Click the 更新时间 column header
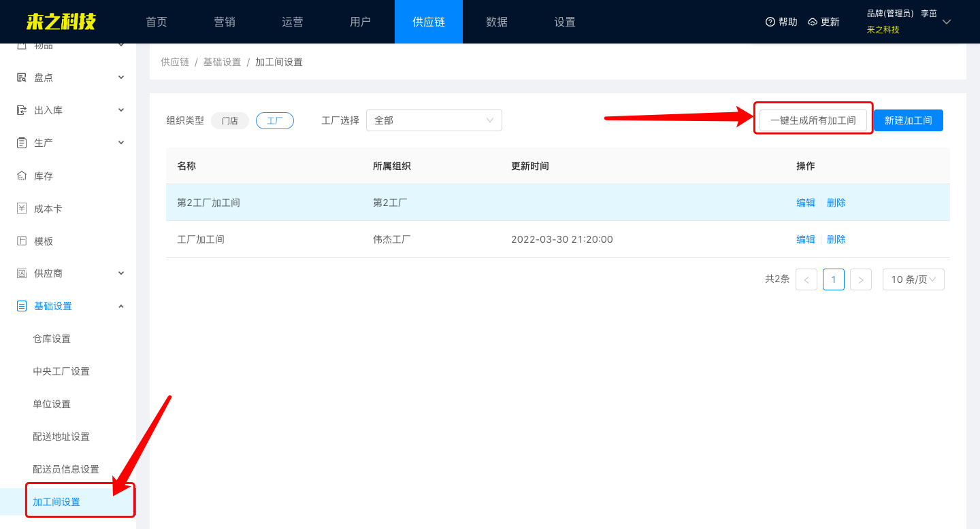This screenshot has height=529, width=980. (x=530, y=166)
